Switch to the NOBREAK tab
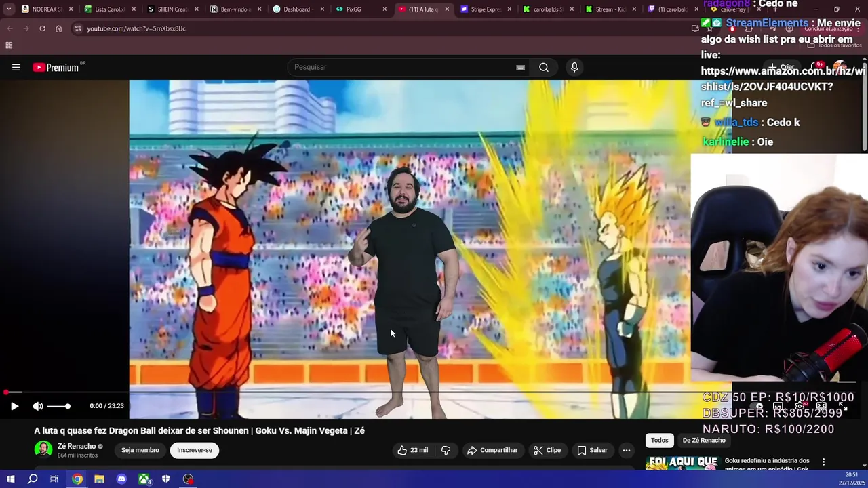This screenshot has width=868, height=488. pos(47,9)
